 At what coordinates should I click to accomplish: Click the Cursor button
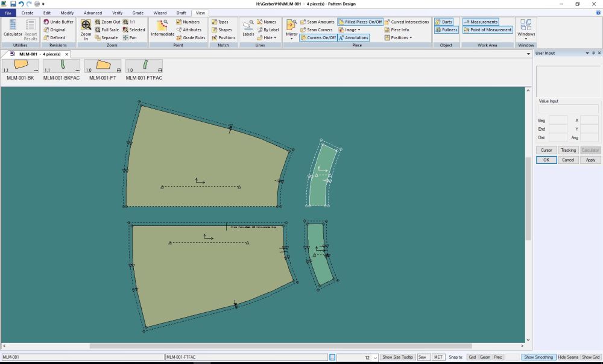click(x=546, y=150)
